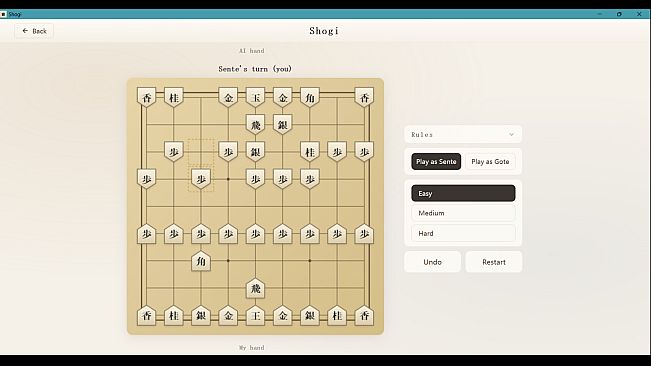Screen dimensions: 651x366
Task: Click Gote's rook (飛) in front of its king
Action: coord(255,124)
